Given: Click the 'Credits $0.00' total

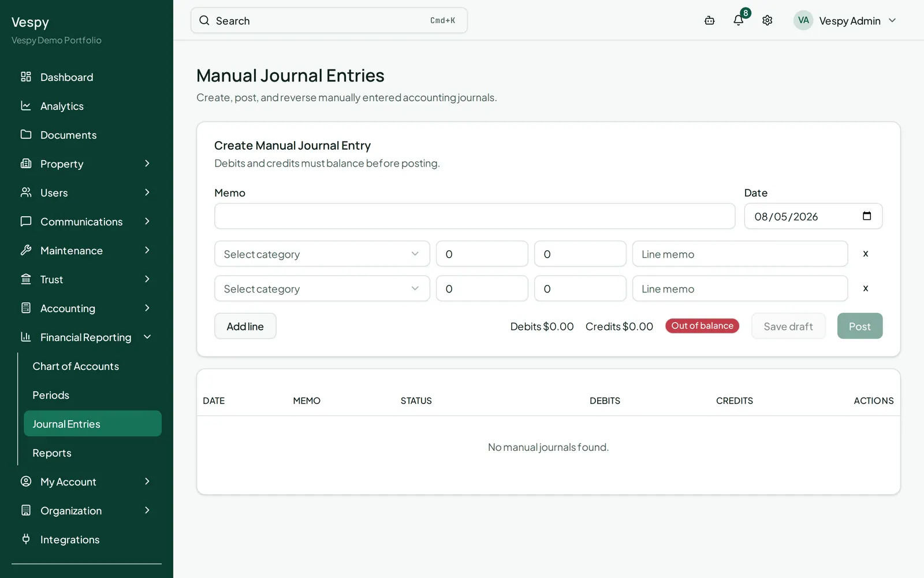Looking at the screenshot, I should [619, 327].
